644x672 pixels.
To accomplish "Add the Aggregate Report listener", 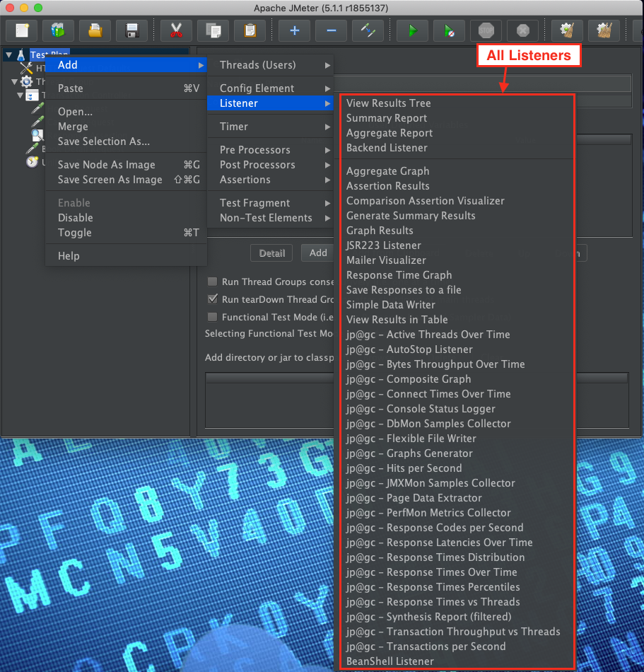I will point(457,133).
